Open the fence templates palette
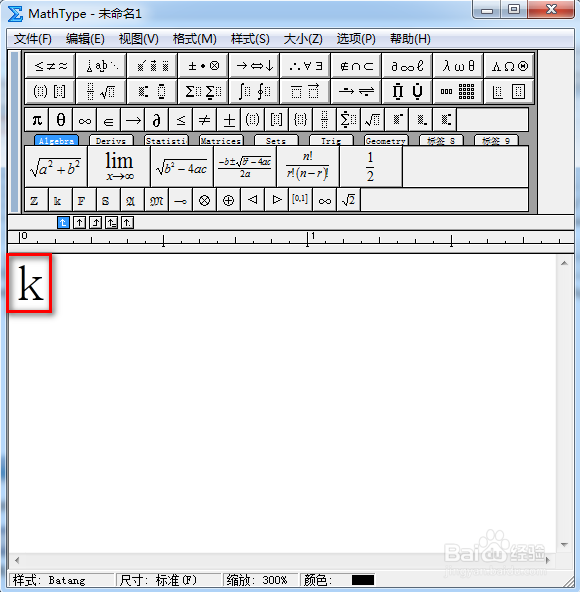The image size is (580, 592). [50, 91]
